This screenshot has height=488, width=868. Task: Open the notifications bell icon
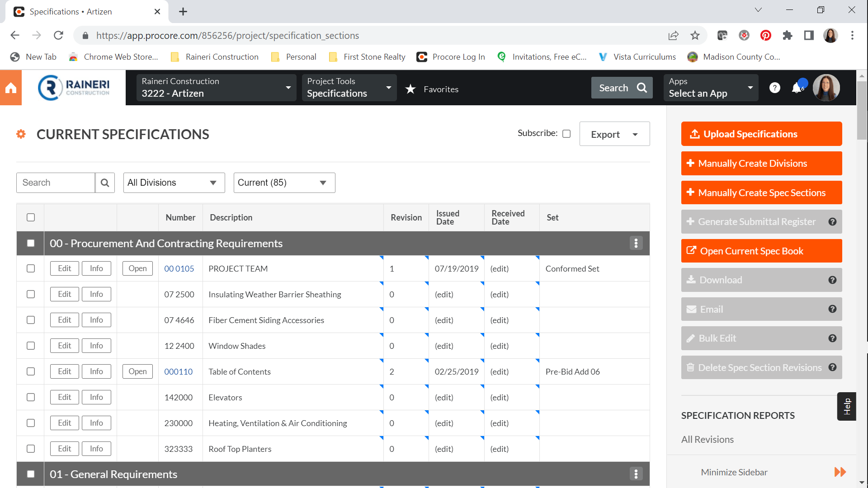point(797,88)
